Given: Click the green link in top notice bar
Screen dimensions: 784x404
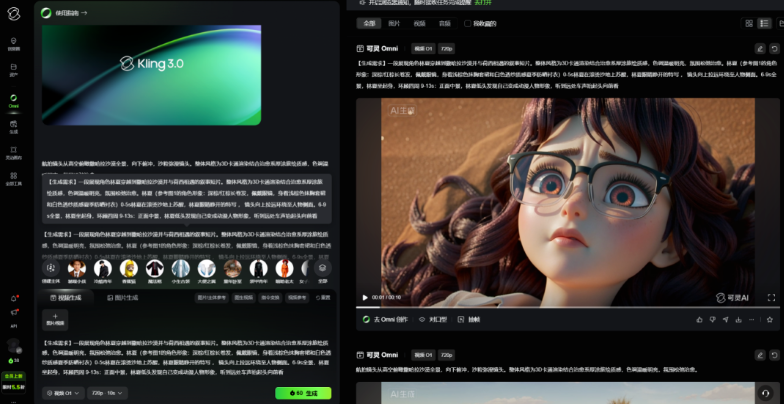Looking at the screenshot, I should [483, 2].
